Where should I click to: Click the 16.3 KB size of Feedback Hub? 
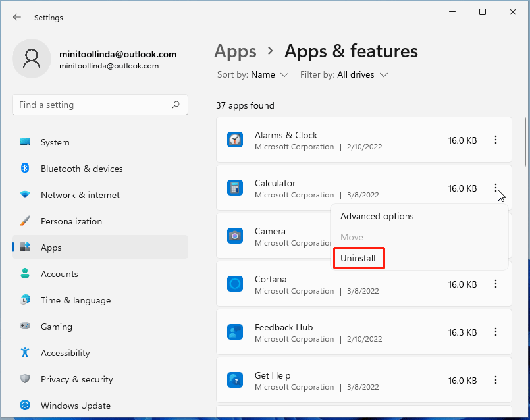(462, 332)
